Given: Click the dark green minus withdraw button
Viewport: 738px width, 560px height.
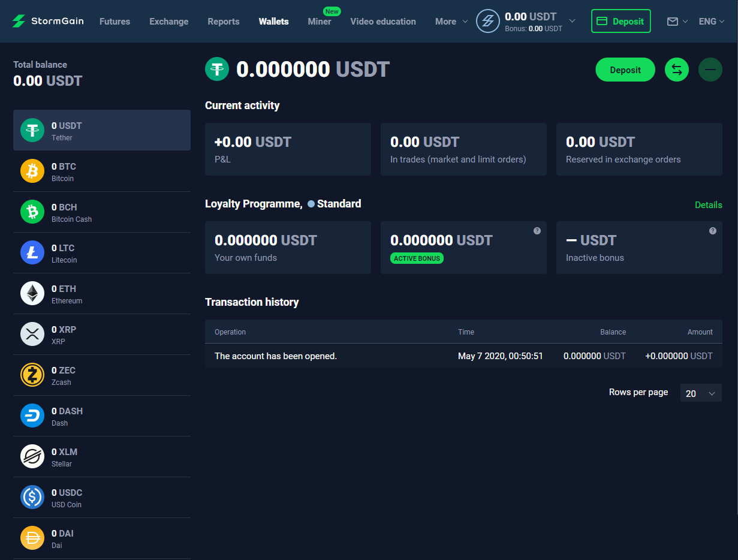Looking at the screenshot, I should click(x=710, y=70).
